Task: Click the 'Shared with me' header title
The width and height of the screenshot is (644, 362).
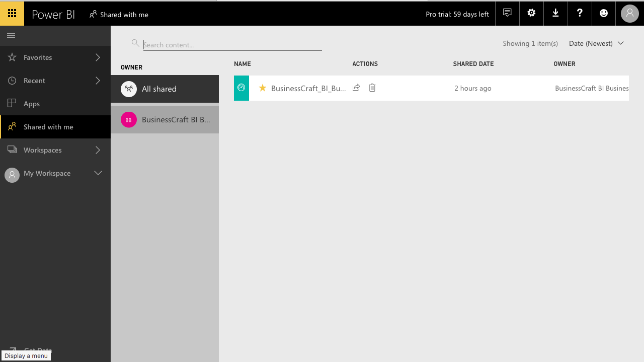Action: (x=124, y=15)
